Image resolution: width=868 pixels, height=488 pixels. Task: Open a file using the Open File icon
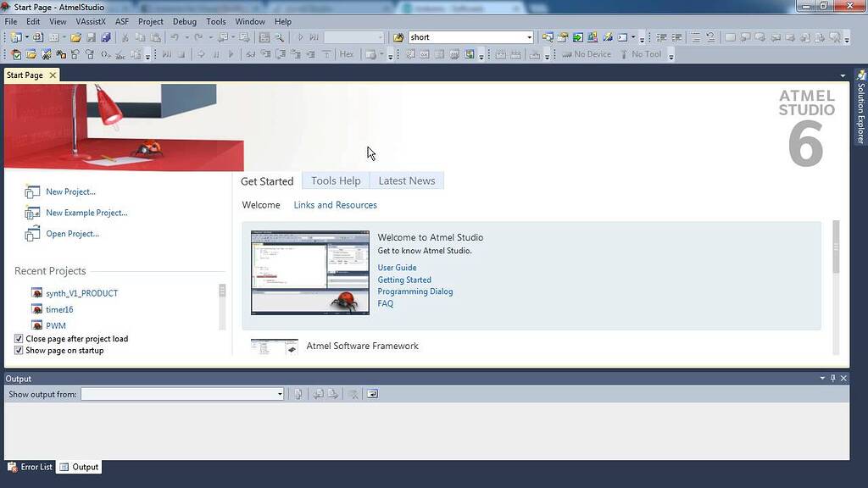(x=75, y=36)
